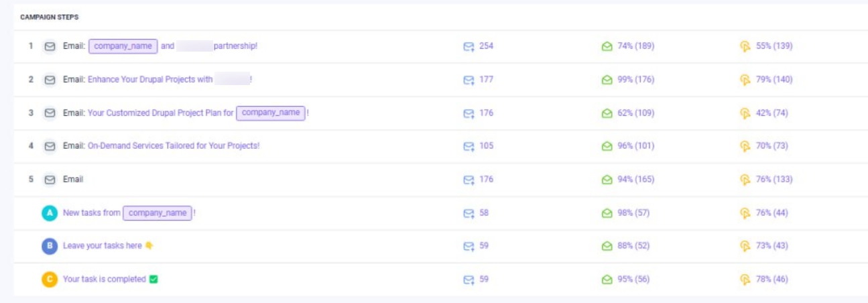868x303 pixels.
Task: Click the opened-mail icon beside 99% (176)
Action: (607, 80)
